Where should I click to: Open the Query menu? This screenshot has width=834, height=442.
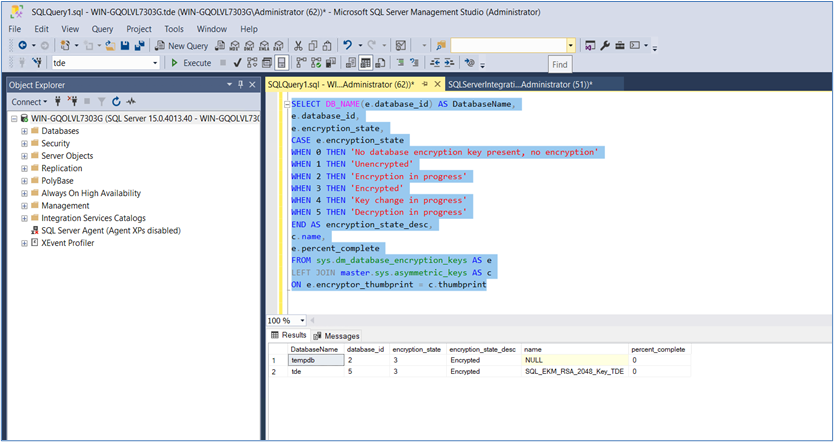pos(102,29)
